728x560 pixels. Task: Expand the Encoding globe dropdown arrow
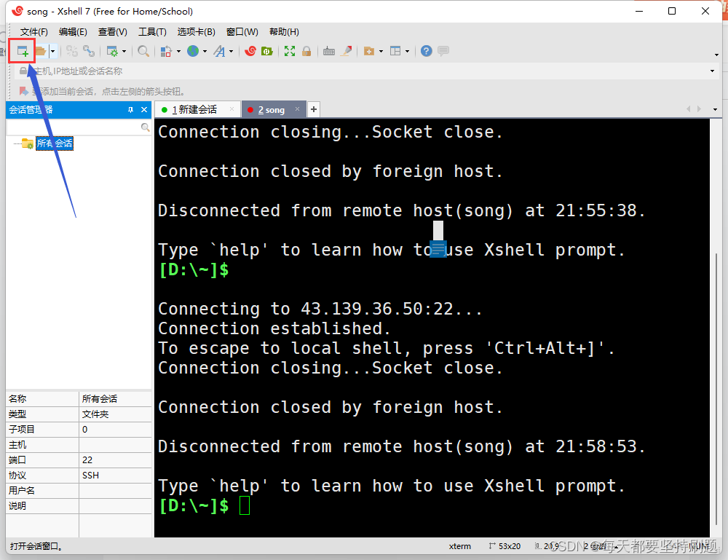tap(205, 51)
